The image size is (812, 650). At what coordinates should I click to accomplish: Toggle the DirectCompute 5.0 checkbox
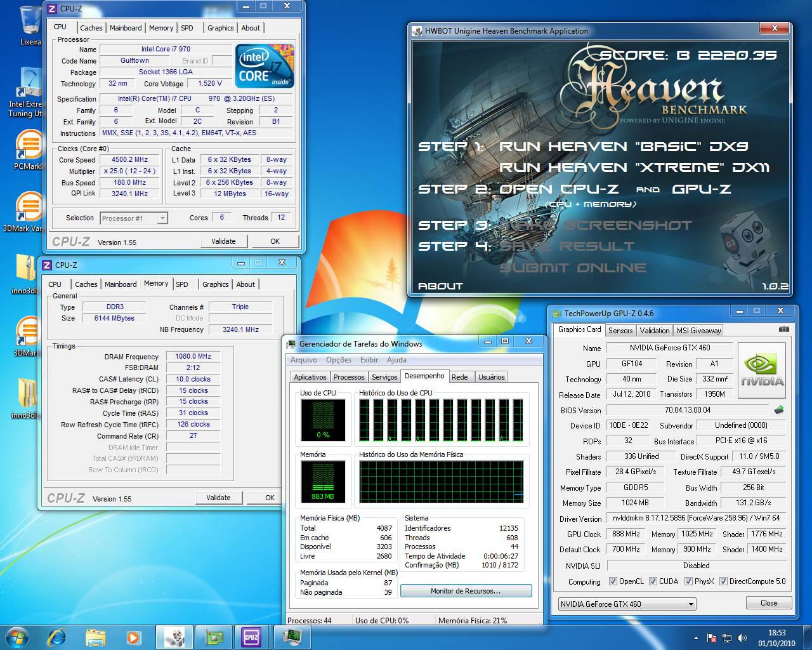723,581
